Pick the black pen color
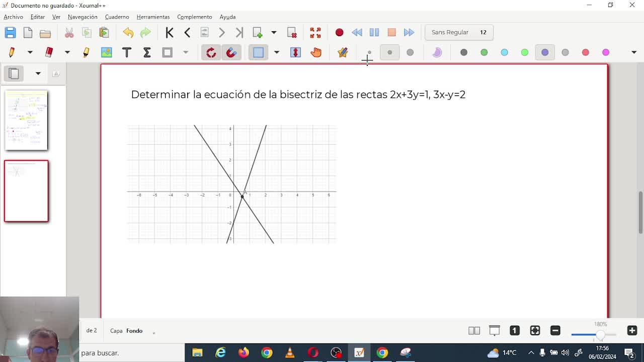Screen dimensions: 644x362 tap(464, 52)
